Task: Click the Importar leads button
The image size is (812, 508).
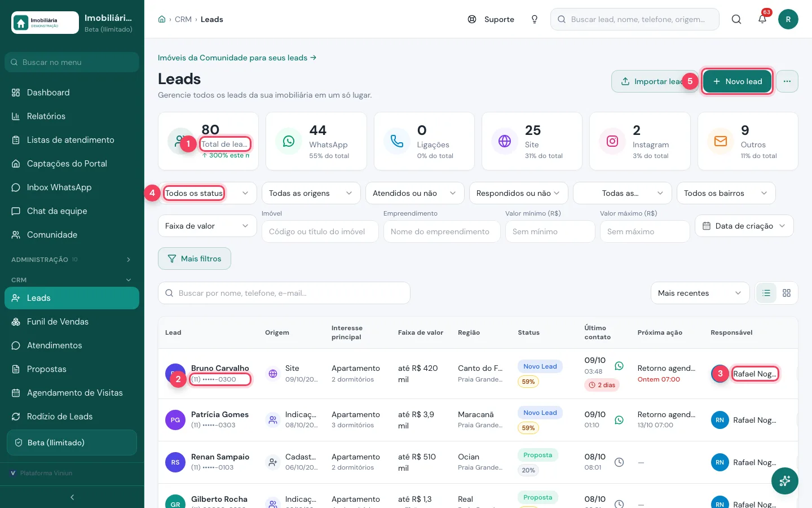Action: coord(655,81)
